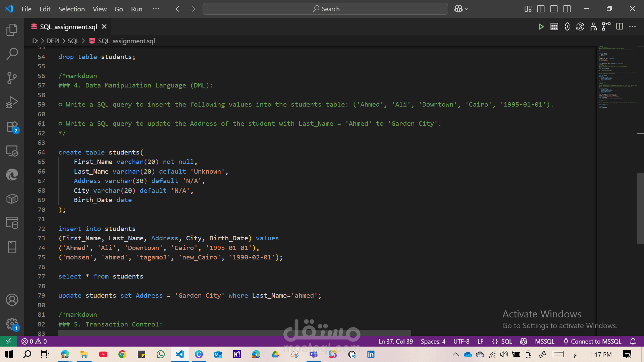The image size is (644, 362).
Task: Close the SQL_assignment.sql tab
Action: (104, 27)
